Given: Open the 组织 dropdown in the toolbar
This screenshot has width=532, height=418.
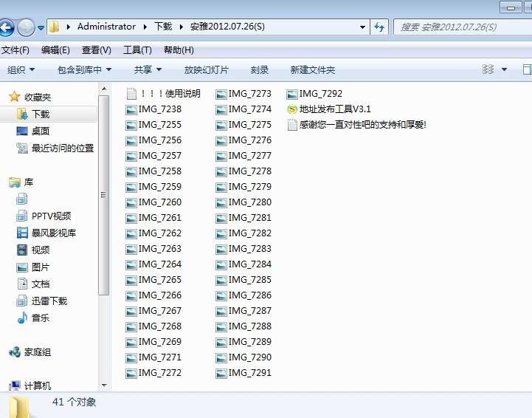Looking at the screenshot, I should [x=21, y=69].
